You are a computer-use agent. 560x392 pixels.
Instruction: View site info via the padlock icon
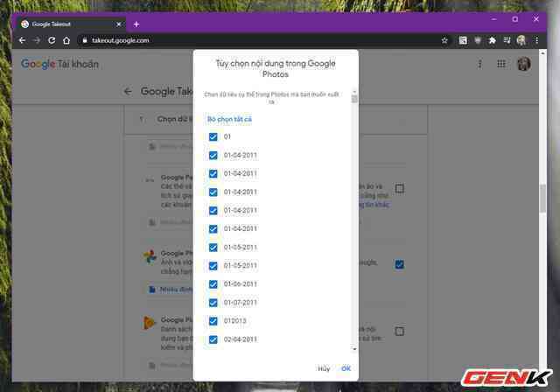(85, 40)
